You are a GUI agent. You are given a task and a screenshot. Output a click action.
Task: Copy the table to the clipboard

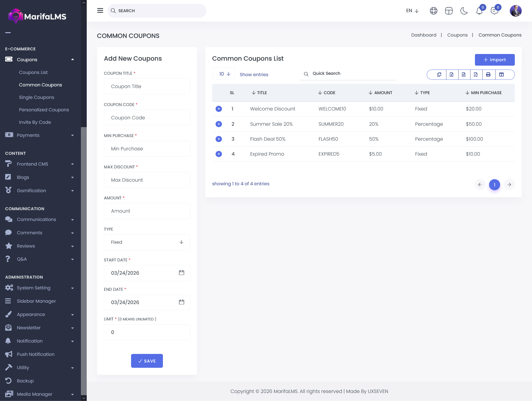(439, 74)
